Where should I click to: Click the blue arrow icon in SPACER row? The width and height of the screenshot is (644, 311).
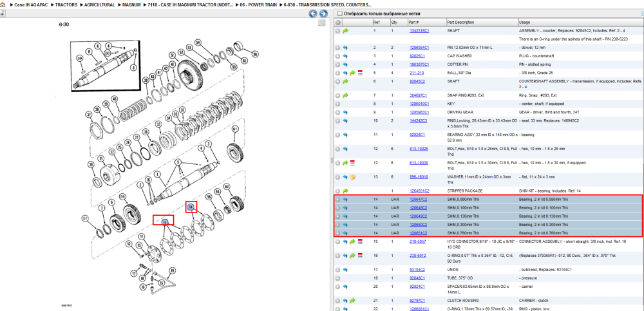click(345, 287)
